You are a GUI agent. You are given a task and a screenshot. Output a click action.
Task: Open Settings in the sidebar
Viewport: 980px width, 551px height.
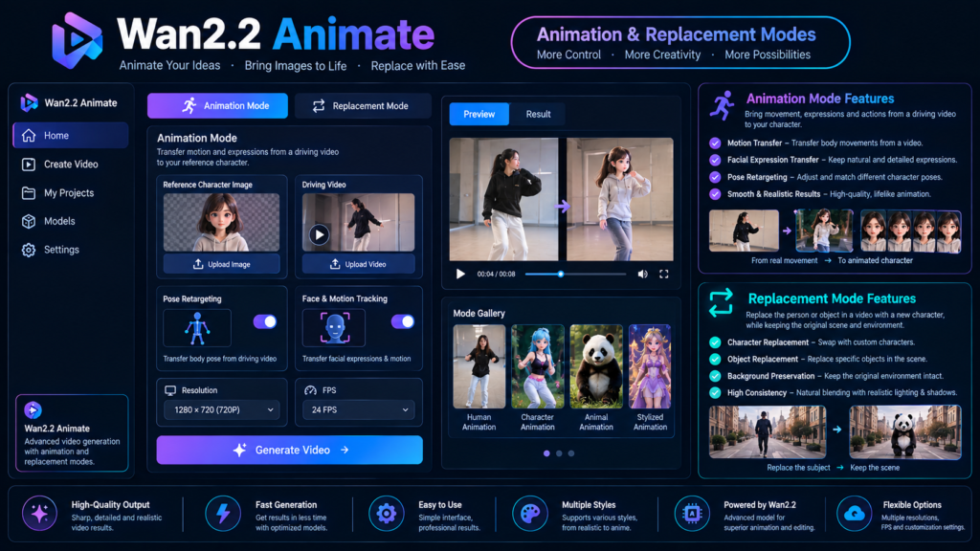(x=71, y=250)
